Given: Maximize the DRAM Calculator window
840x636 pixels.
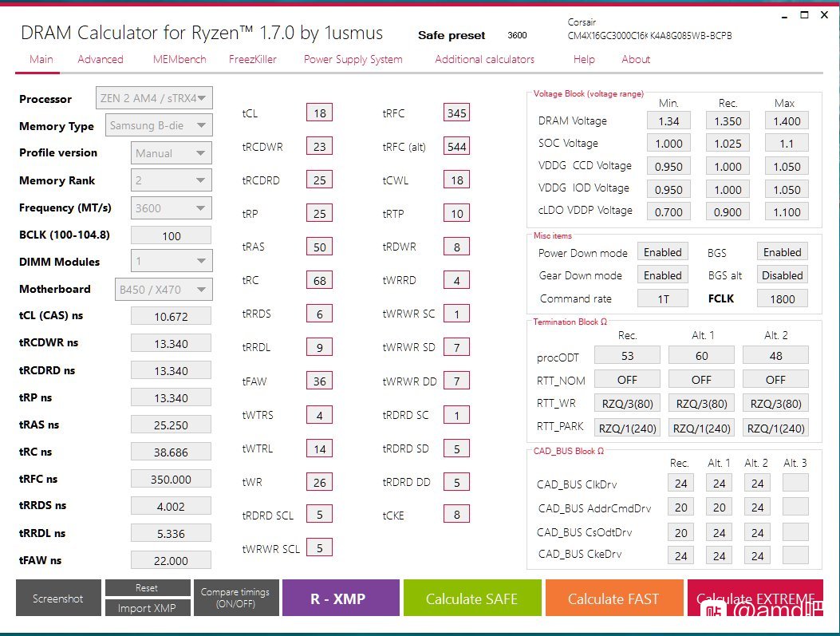Looking at the screenshot, I should point(804,15).
